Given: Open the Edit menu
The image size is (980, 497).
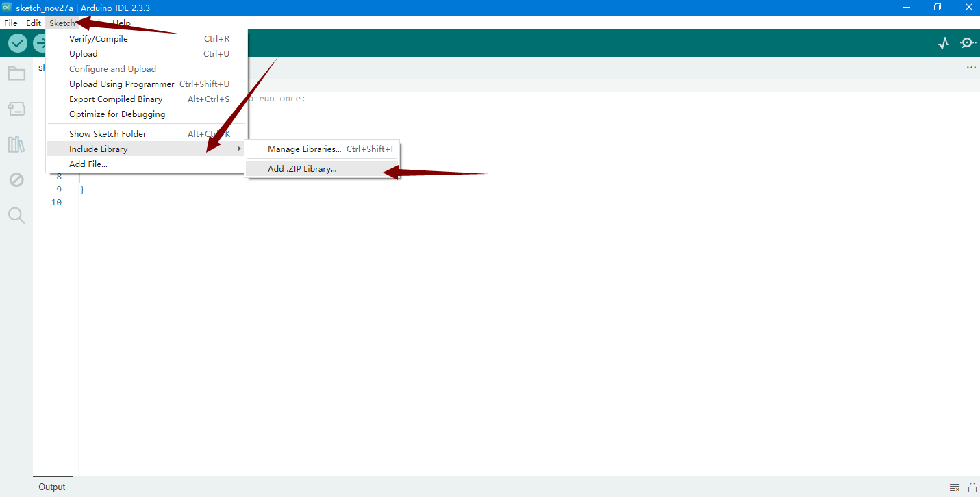Looking at the screenshot, I should pyautogui.click(x=34, y=23).
